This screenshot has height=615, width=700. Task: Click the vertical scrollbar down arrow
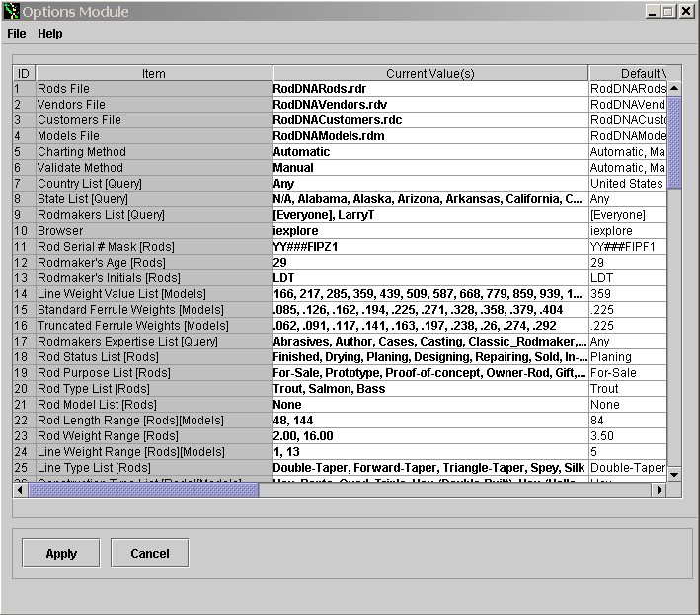674,475
